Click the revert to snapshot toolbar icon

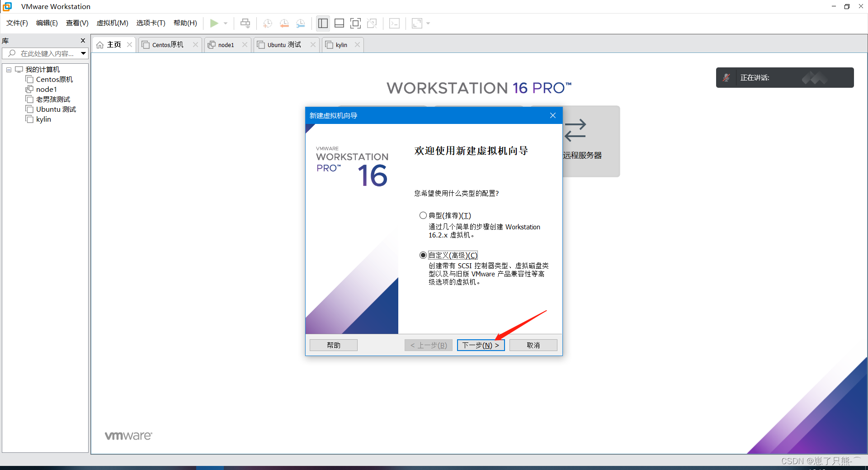284,23
